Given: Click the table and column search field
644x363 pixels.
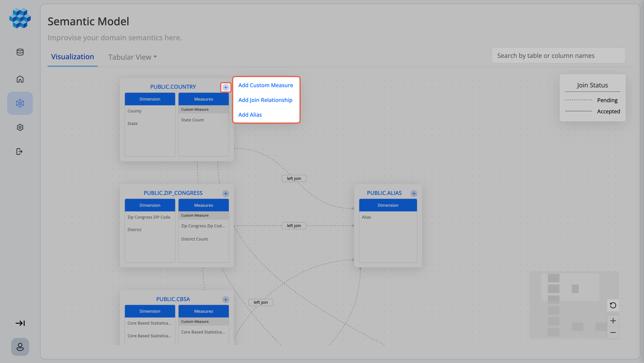Looking at the screenshot, I should tap(558, 55).
